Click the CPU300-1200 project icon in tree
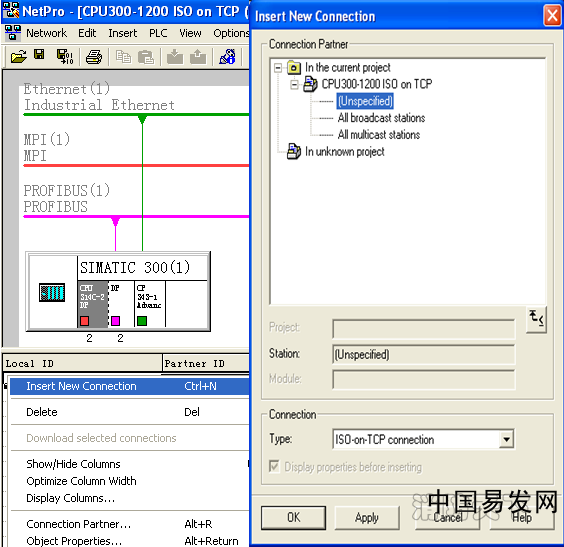Image resolution: width=564 pixels, height=547 pixels. [310, 84]
